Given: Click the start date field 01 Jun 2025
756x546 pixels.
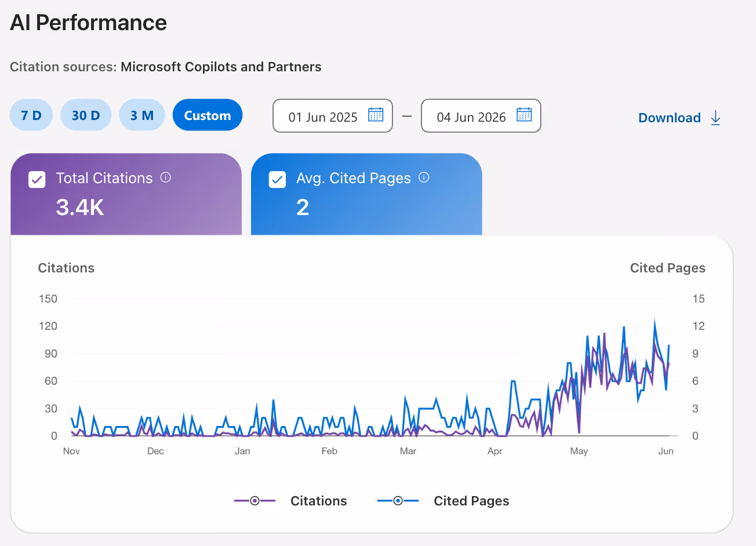Looking at the screenshot, I should (x=333, y=116).
